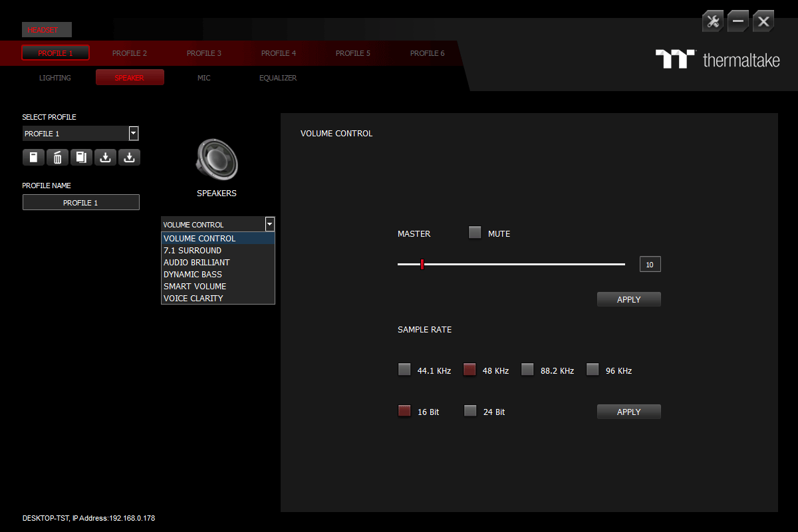The image size is (798, 532).
Task: Select the 96 KHz sample rate
Action: pos(593,370)
